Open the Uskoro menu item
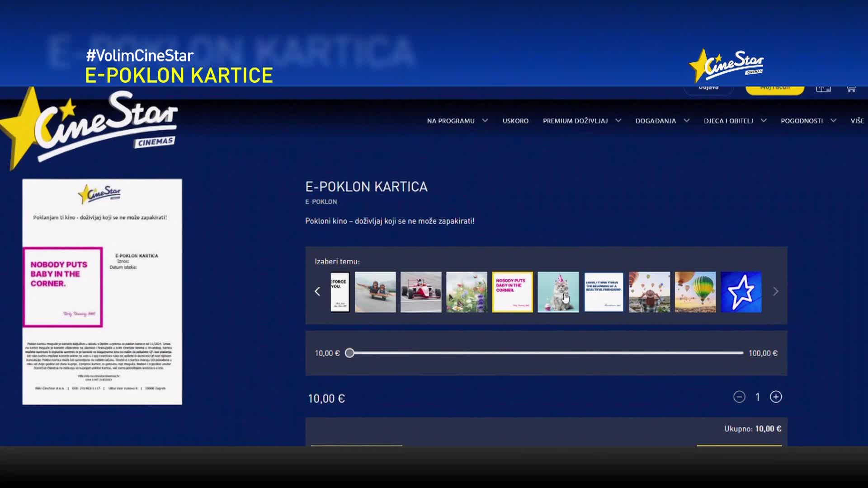 coord(515,121)
